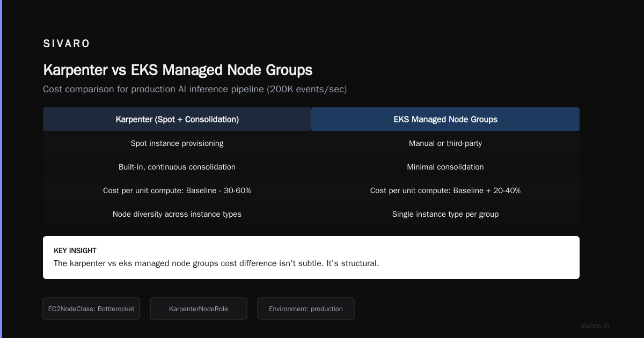Click the Single instance type per group cell

click(445, 214)
